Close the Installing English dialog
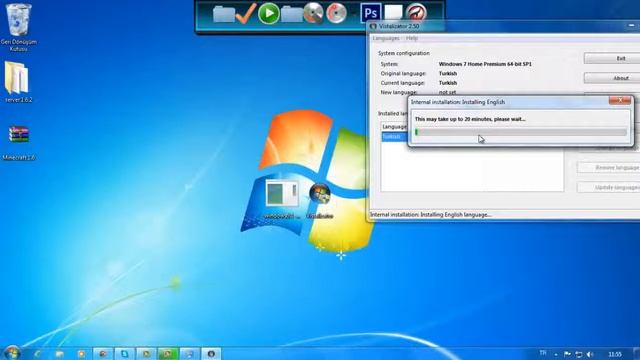This screenshot has width=640, height=360. pos(620,100)
